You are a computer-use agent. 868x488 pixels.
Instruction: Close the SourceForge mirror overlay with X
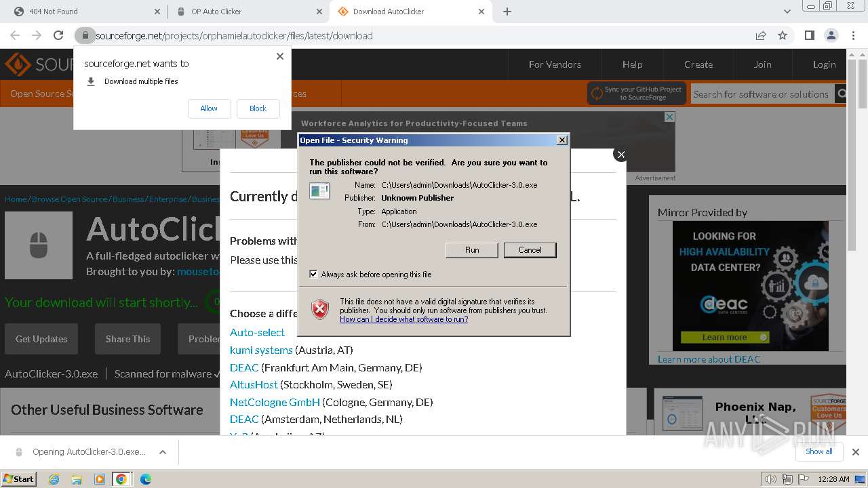click(x=620, y=155)
